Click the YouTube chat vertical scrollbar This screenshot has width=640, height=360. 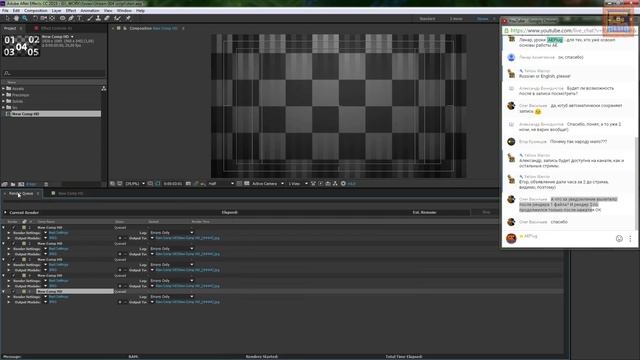point(636,184)
